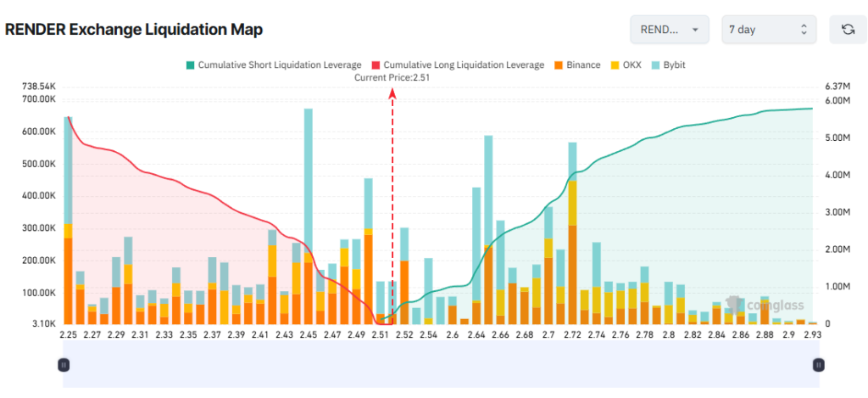Click the coinglass watermark logo
This screenshot has height=398, width=868.
[765, 305]
